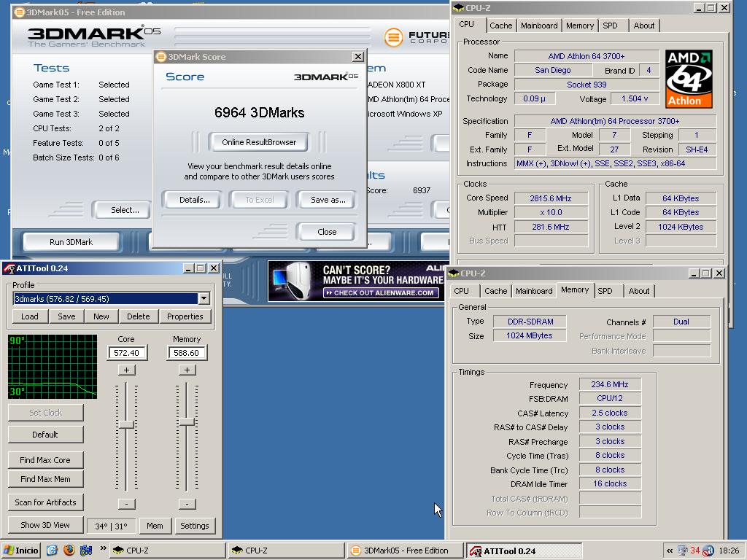The width and height of the screenshot is (747, 560).
Task: Click Show 3D View button
Action: click(45, 525)
